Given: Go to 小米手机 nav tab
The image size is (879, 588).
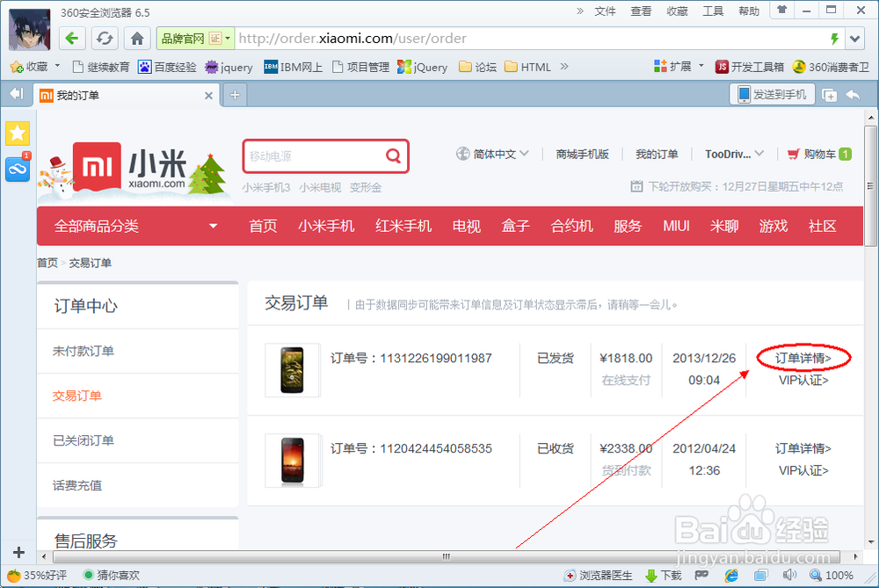Looking at the screenshot, I should point(326,226).
